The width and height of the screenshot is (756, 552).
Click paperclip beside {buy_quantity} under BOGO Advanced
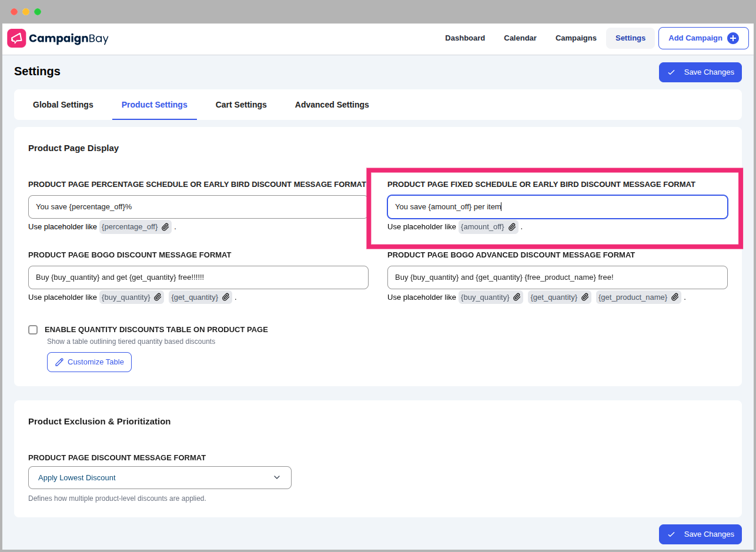[517, 297]
